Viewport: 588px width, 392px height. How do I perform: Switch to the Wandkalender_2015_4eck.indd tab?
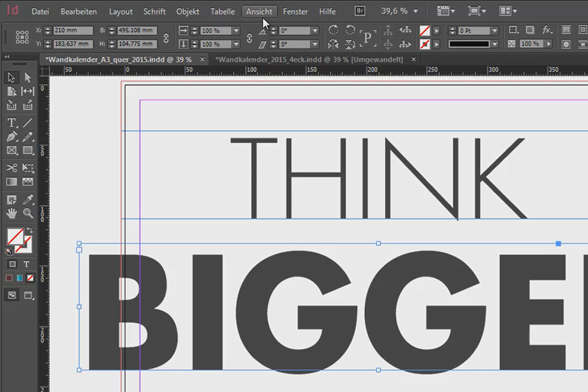tap(309, 59)
